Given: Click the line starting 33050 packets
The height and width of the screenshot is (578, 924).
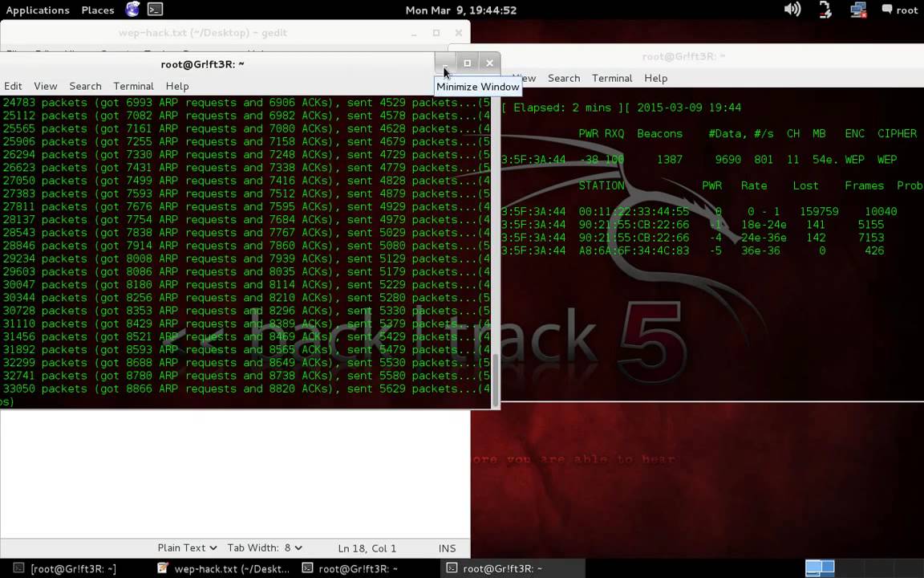Looking at the screenshot, I should [246, 389].
